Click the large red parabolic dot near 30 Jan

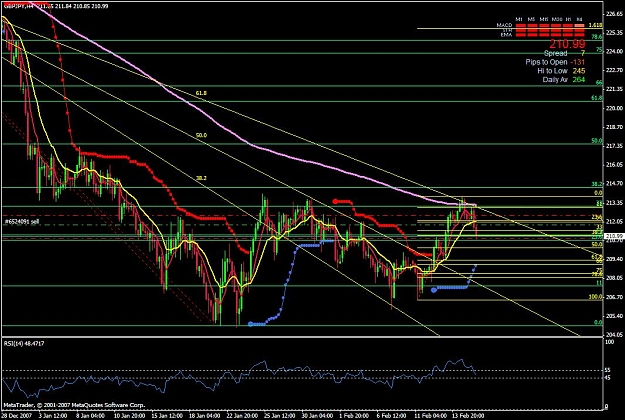[335, 202]
